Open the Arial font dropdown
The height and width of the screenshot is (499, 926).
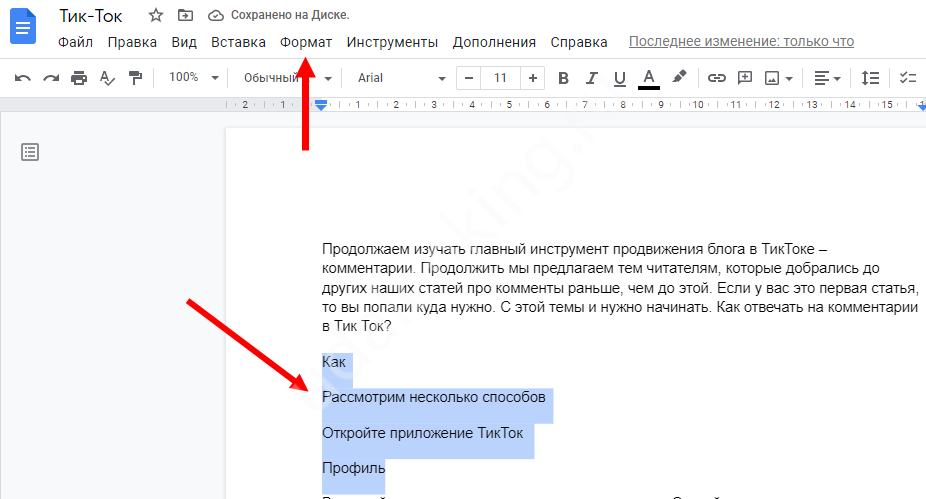(x=401, y=78)
